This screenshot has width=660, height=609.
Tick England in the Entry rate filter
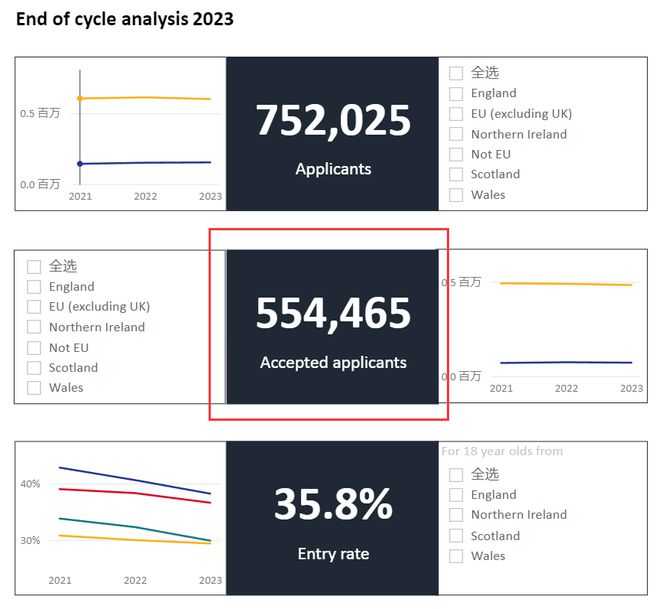click(x=456, y=495)
